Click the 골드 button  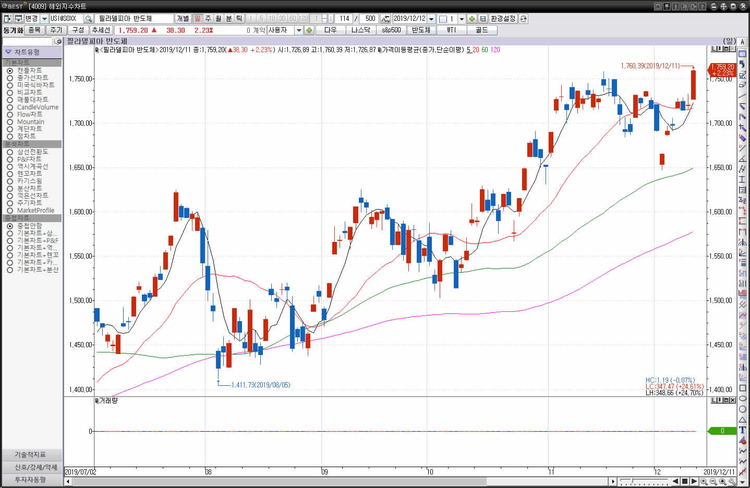pos(482,30)
